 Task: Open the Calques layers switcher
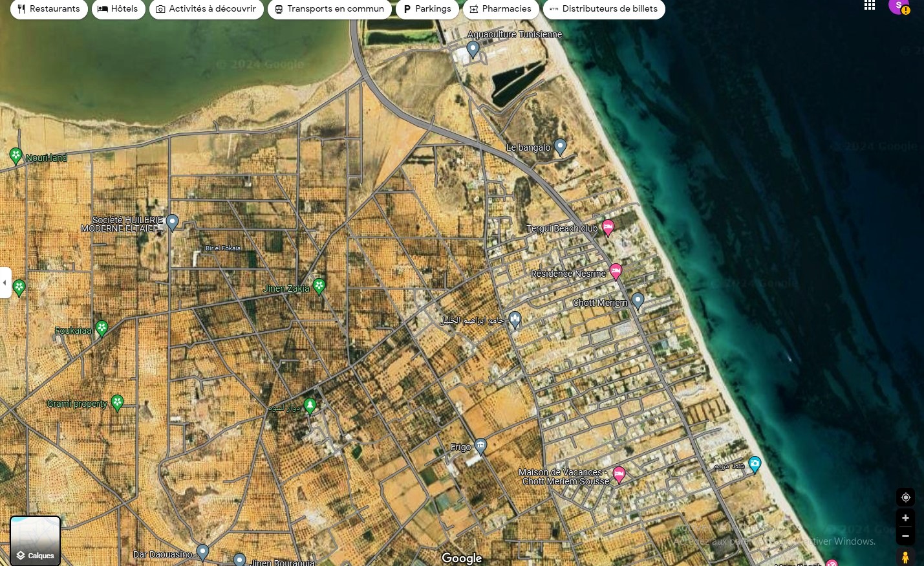click(36, 541)
